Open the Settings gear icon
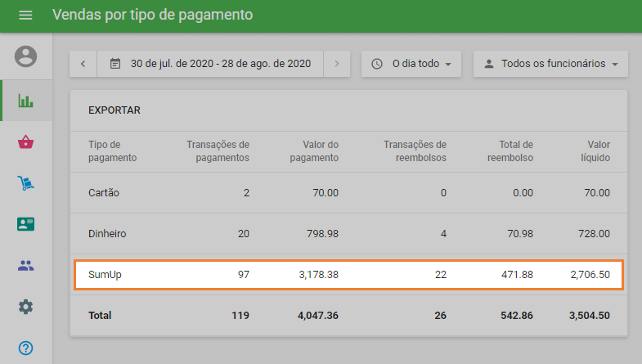The height and width of the screenshot is (364, 642). pyautogui.click(x=26, y=307)
